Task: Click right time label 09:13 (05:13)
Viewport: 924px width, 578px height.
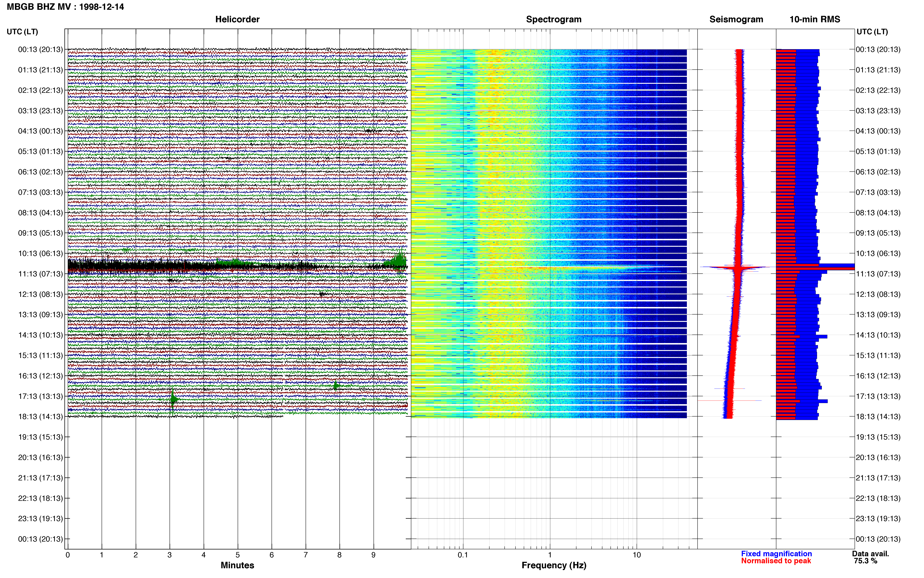Action: (x=878, y=233)
